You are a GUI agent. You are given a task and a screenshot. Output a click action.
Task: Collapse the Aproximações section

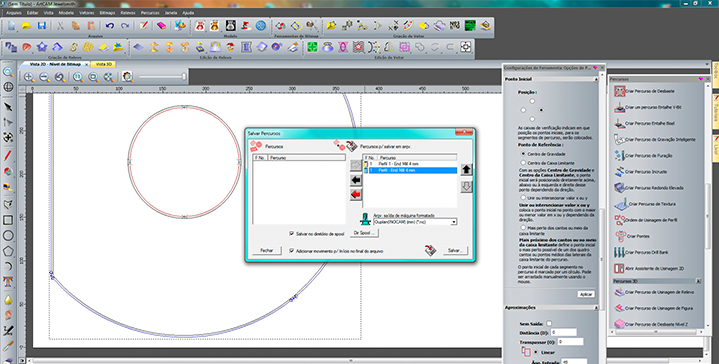596,308
